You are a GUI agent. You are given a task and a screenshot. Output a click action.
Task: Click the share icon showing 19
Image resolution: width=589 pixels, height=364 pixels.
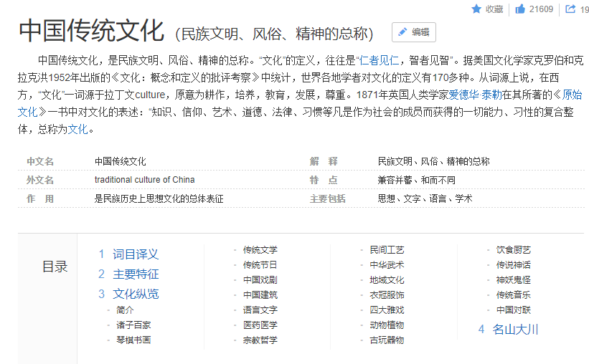[570, 9]
